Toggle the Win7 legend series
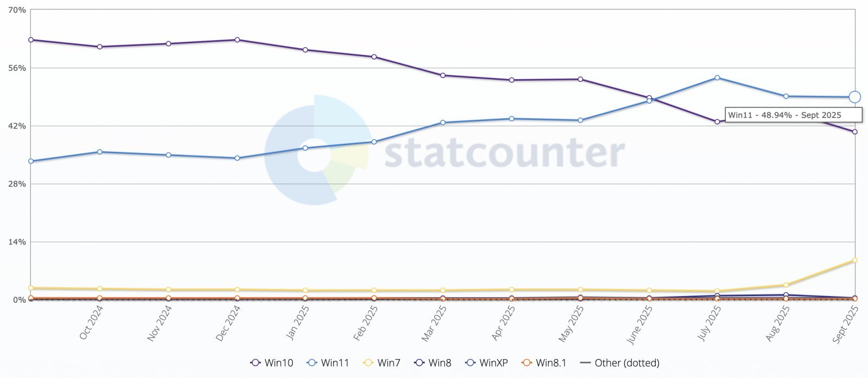 [x=383, y=363]
